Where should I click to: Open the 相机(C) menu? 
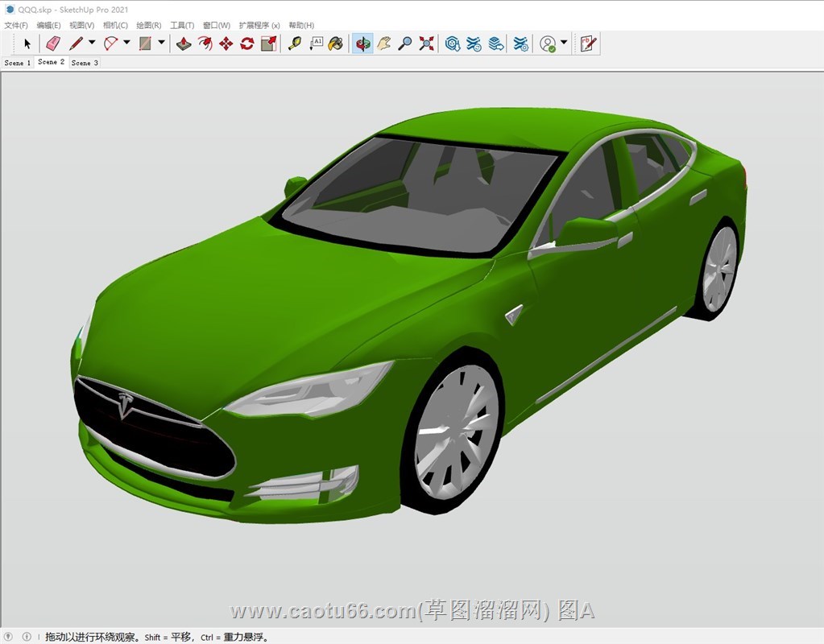coord(115,25)
